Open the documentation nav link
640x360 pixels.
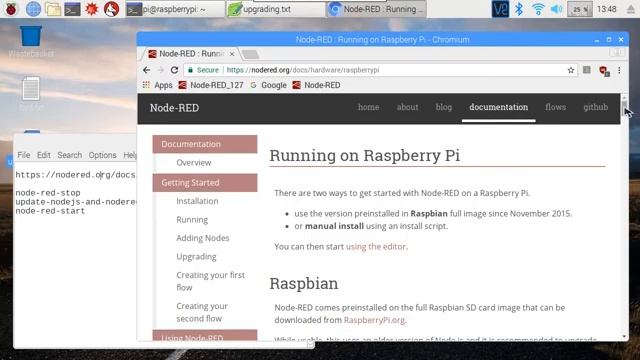point(498,107)
